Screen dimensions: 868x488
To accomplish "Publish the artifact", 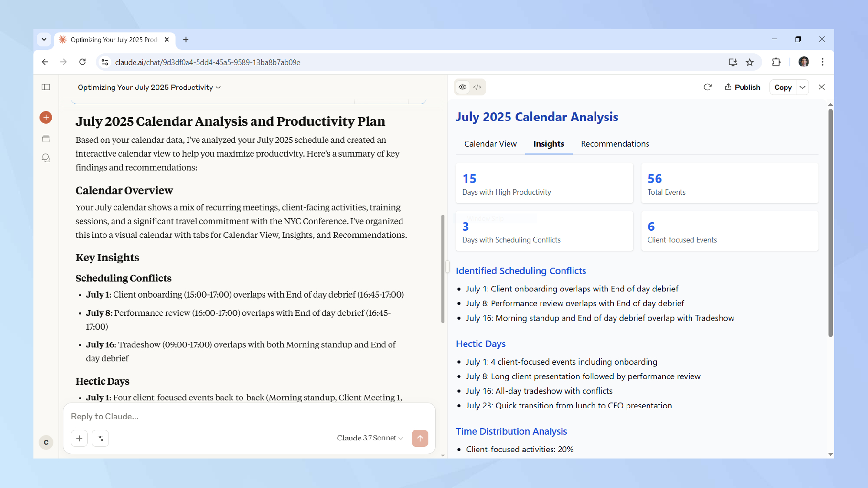I will coord(742,87).
